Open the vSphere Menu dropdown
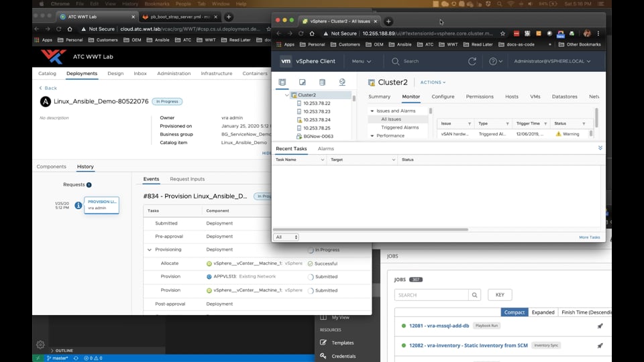The width and height of the screenshot is (644, 362). (361, 61)
